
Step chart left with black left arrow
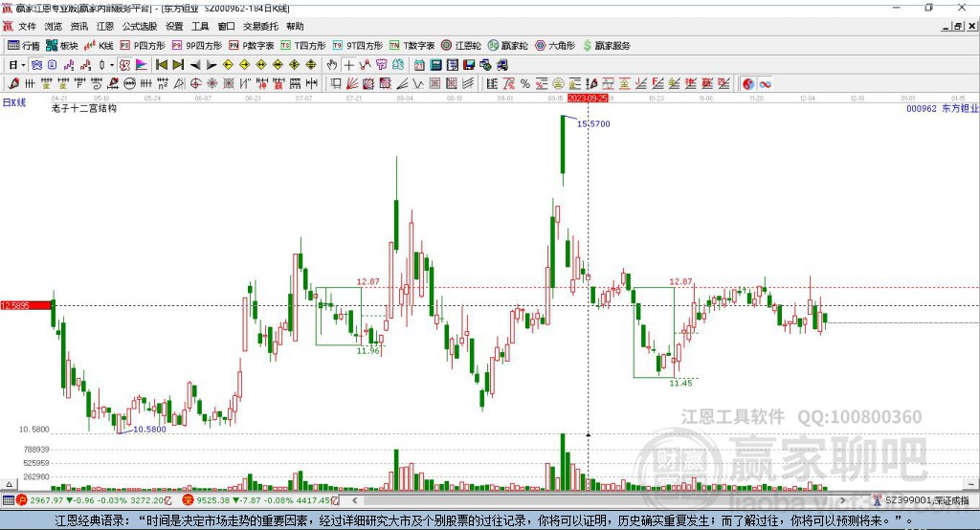195,65
